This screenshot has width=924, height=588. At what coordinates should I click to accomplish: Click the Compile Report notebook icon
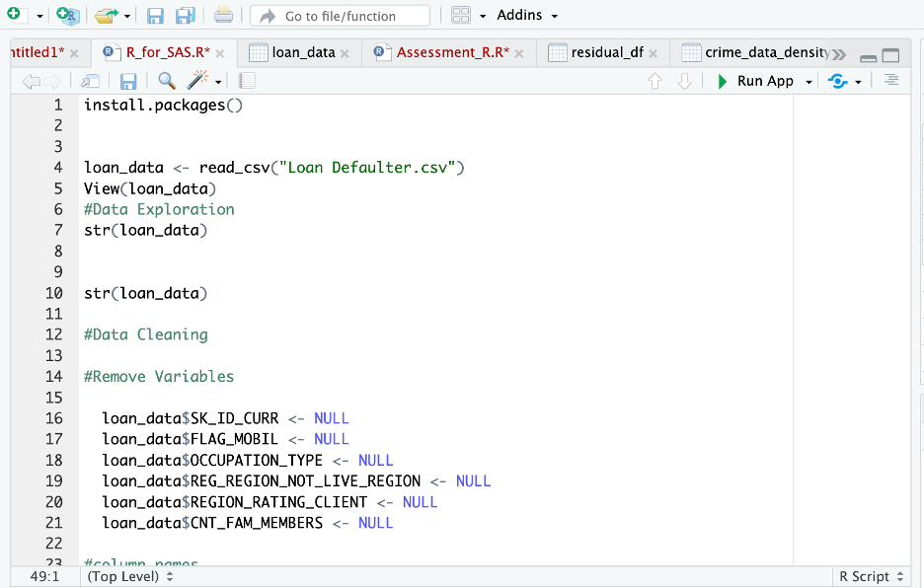247,81
